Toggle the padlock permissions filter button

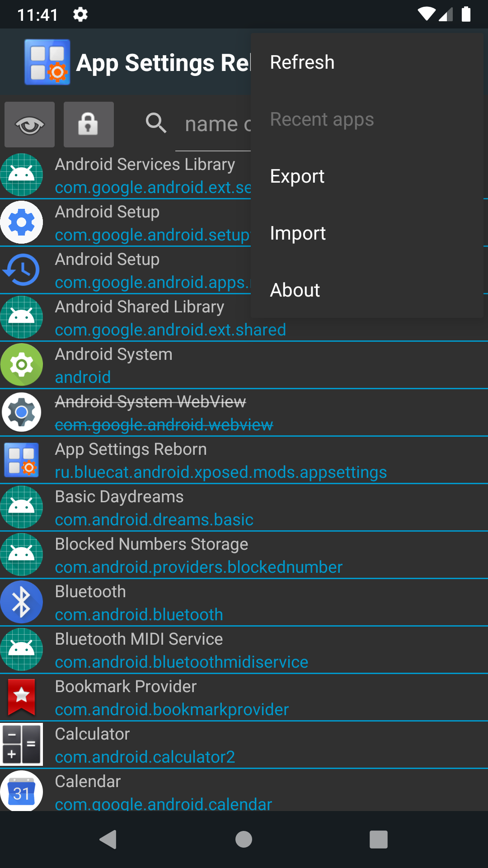click(89, 124)
